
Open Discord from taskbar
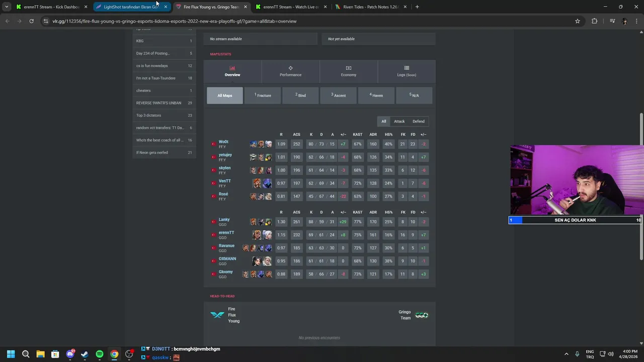[70, 354]
